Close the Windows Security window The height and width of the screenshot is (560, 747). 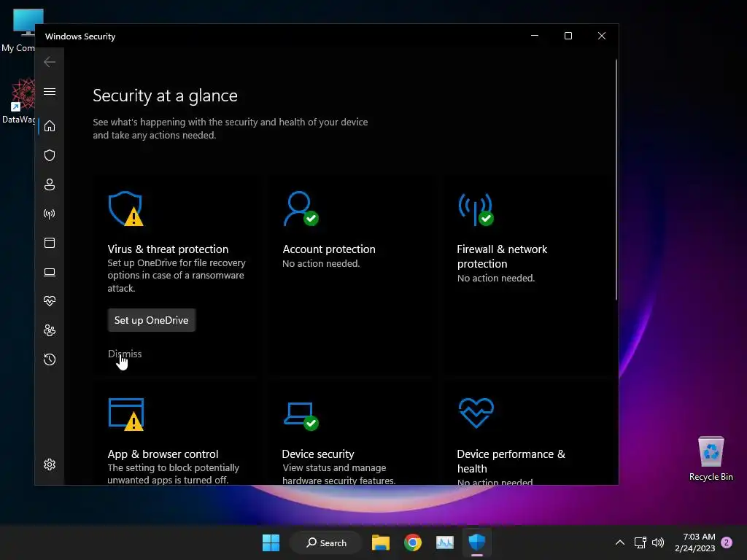[602, 36]
